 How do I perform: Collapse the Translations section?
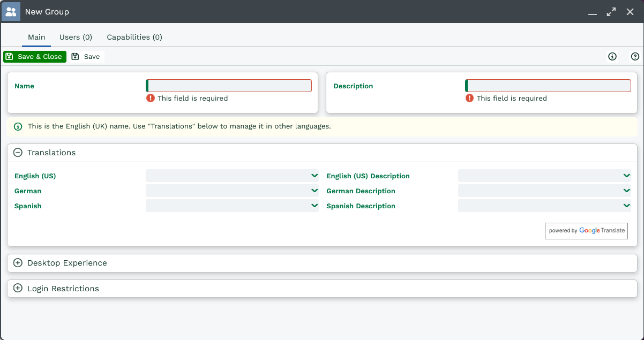(x=18, y=153)
